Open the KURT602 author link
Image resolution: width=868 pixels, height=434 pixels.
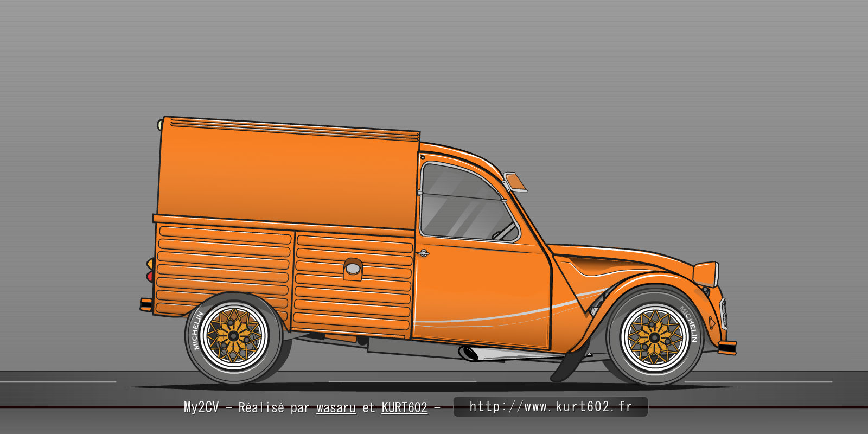click(404, 407)
